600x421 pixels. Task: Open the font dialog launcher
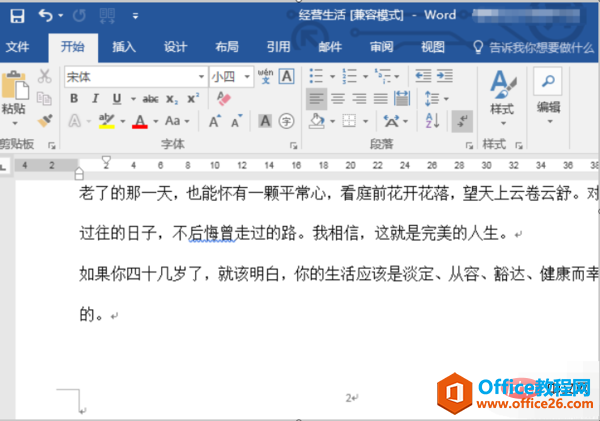point(293,145)
